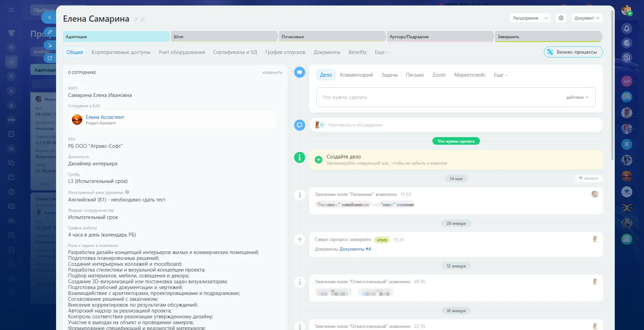The image size is (644, 330).
Task: Click author avatar on Смарт-процесс завершён entry
Action: click(x=595, y=239)
